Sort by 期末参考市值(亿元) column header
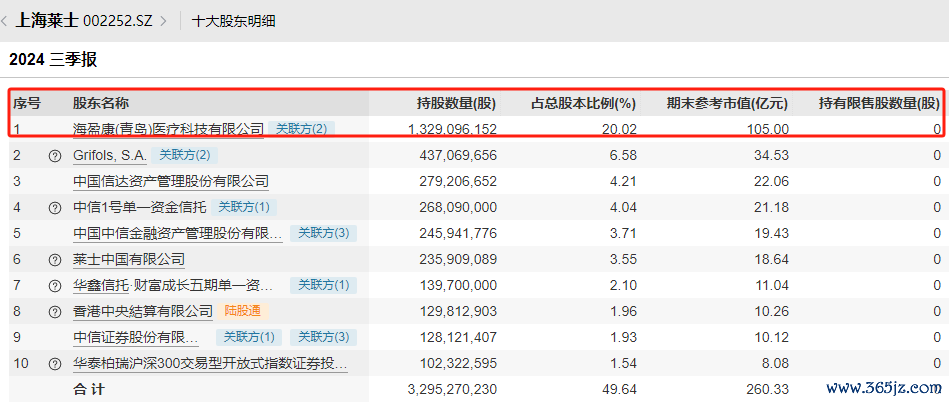 click(727, 103)
